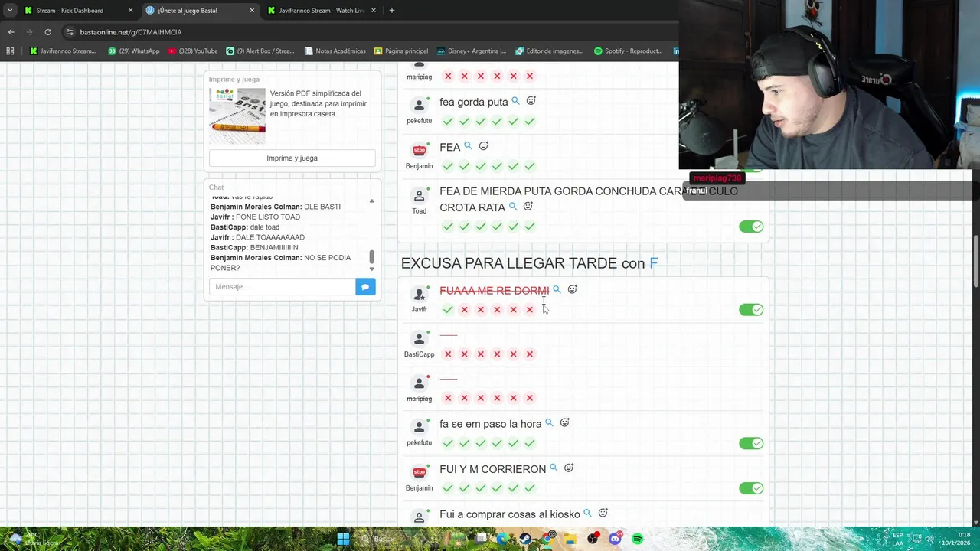React with emoji to 'FUI Y M CORRIERON'
This screenshot has height=551, width=980.
pos(569,468)
